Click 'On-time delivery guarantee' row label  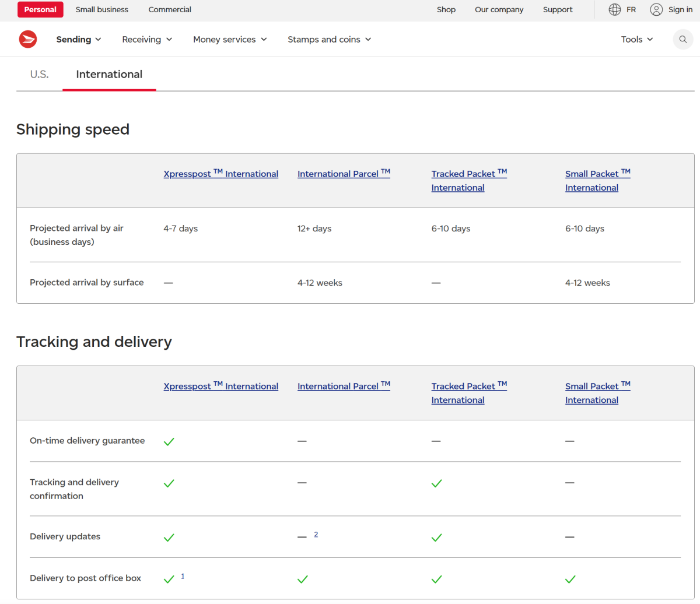point(87,441)
